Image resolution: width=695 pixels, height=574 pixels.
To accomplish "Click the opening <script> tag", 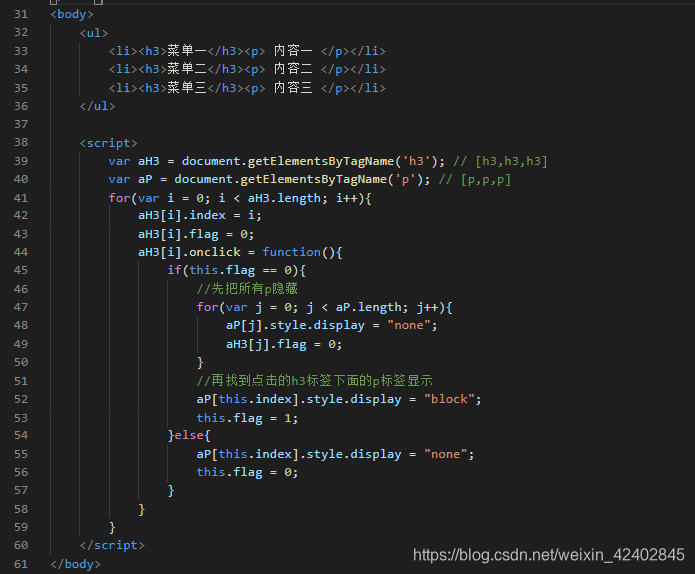I will tap(109, 143).
